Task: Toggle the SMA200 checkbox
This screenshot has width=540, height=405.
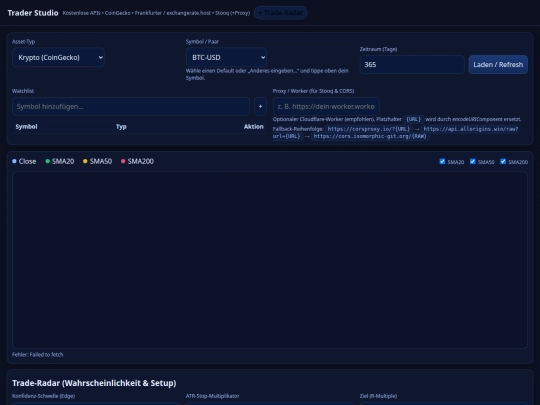Action: click(503, 161)
